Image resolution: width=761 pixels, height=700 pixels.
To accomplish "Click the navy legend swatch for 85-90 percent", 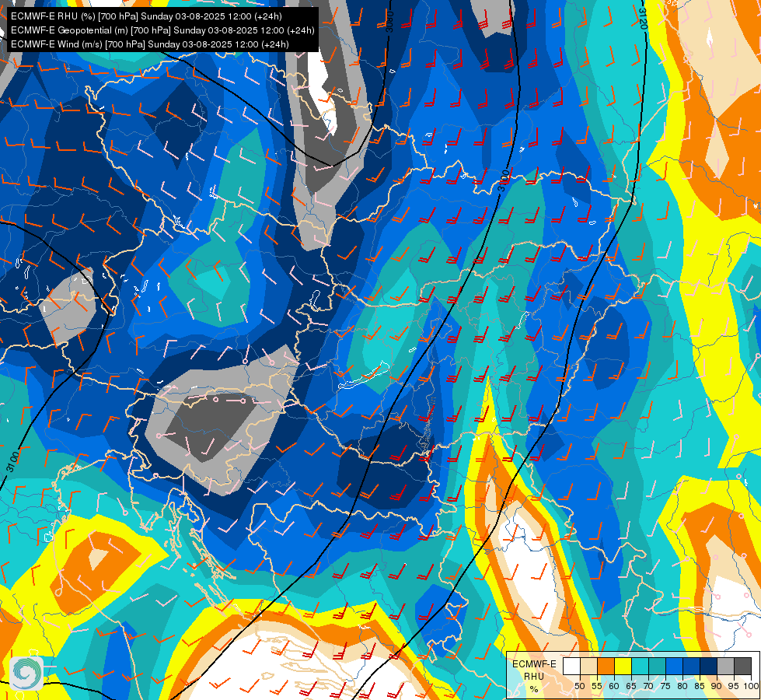I will pyautogui.click(x=709, y=666).
